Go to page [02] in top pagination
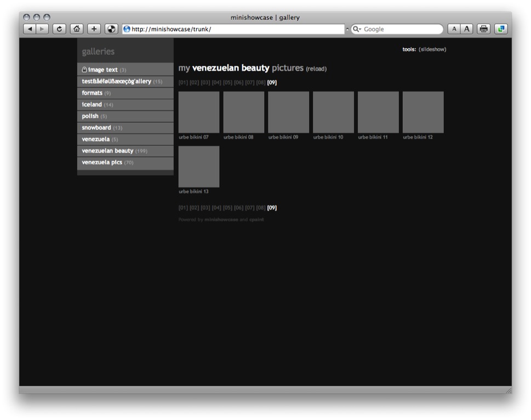The height and width of the screenshot is (420, 531). [195, 82]
